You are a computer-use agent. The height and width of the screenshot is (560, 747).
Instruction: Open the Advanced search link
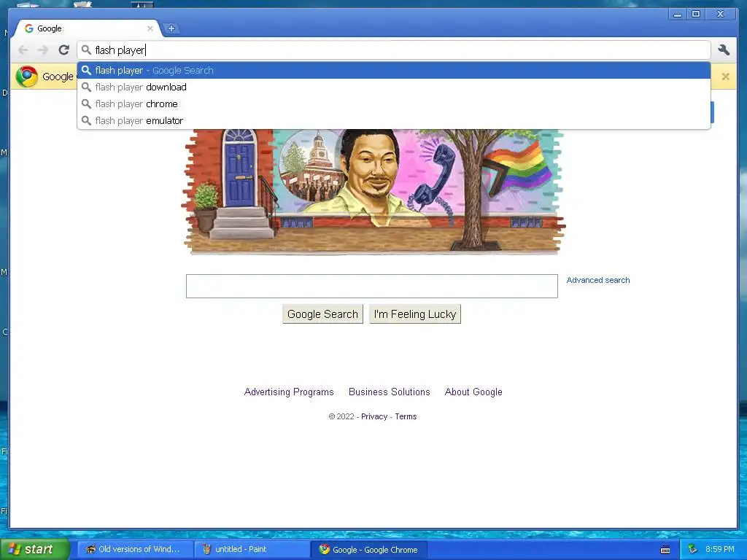point(598,280)
